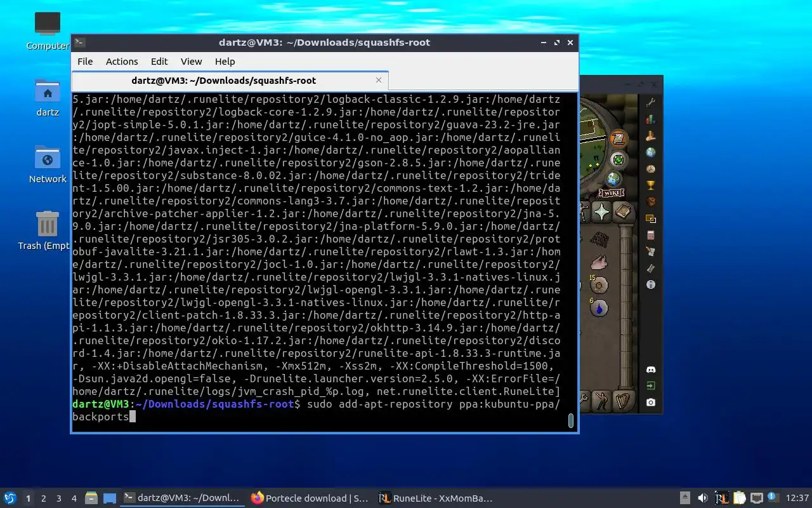Open the LXQt application menu bird icon
Image resolution: width=812 pixels, height=508 pixels.
coord(10,498)
